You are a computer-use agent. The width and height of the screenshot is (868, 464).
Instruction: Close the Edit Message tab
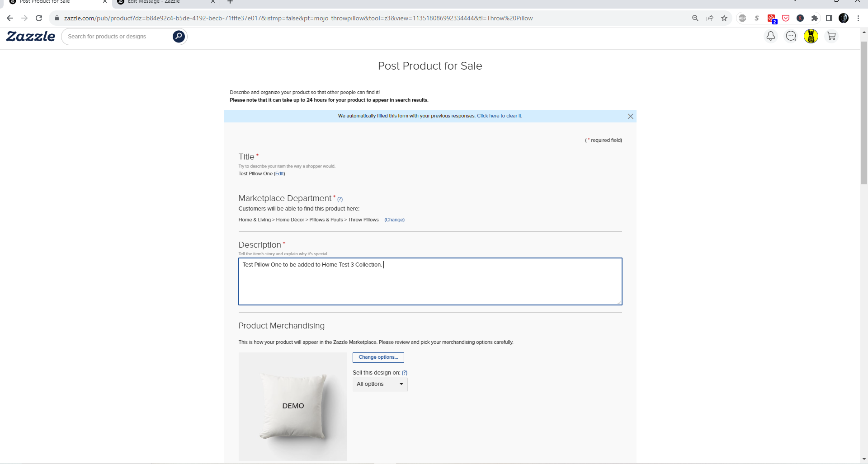click(x=213, y=2)
